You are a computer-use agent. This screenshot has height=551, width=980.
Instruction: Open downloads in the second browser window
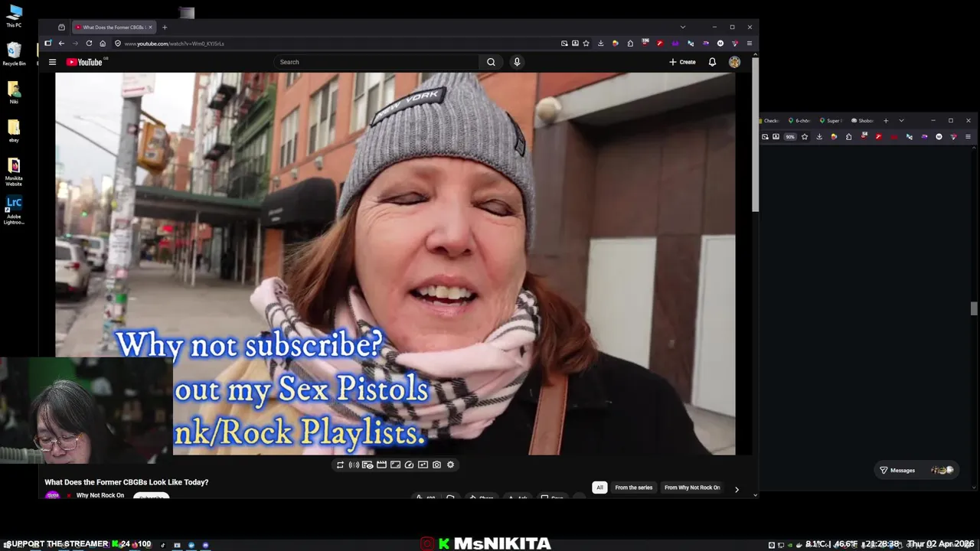pos(819,137)
